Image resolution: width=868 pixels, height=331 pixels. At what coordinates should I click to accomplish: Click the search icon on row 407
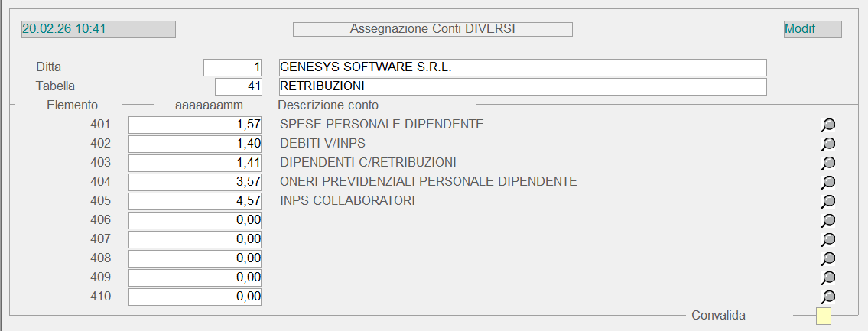coord(827,239)
